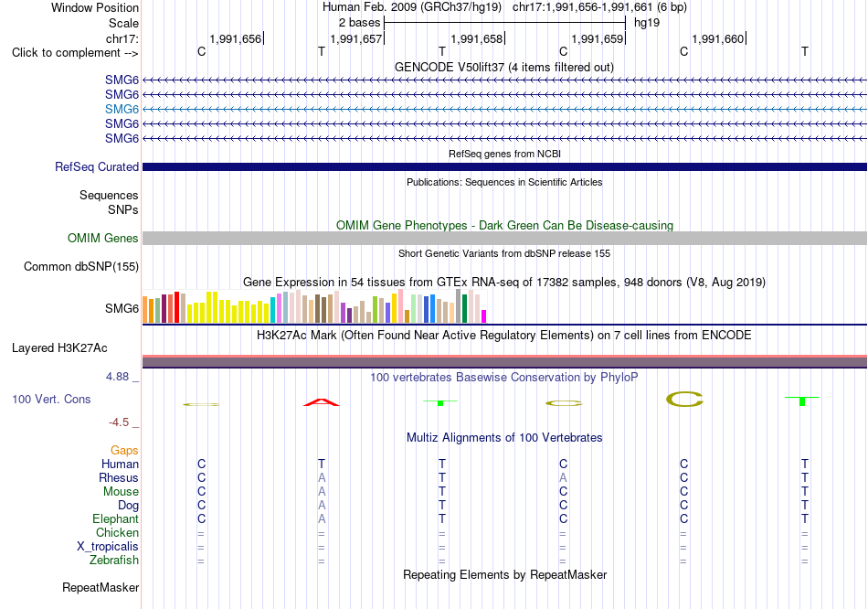Click the H3K27Ac Mark track title
Image resolution: width=868 pixels, height=609 pixels.
pos(504,336)
